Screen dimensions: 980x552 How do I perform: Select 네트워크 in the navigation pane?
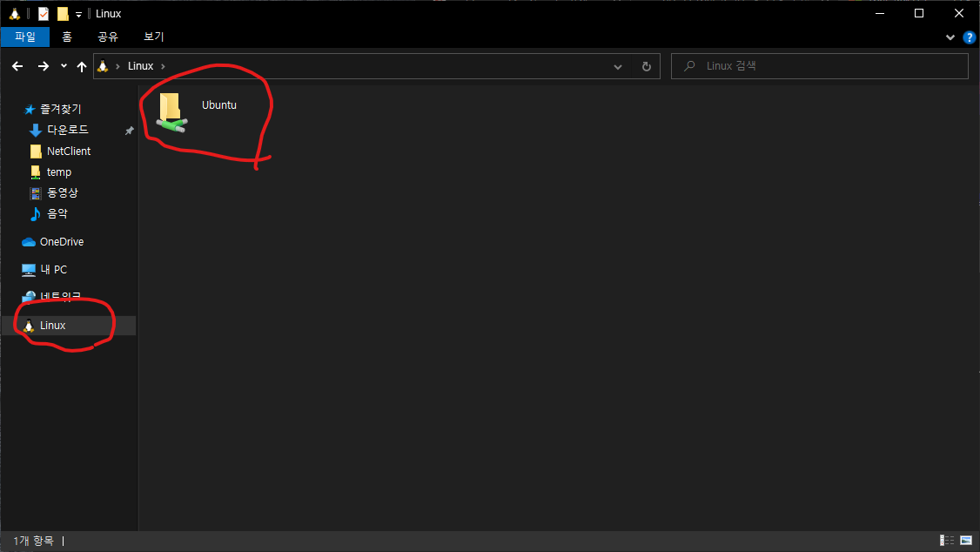click(52, 296)
